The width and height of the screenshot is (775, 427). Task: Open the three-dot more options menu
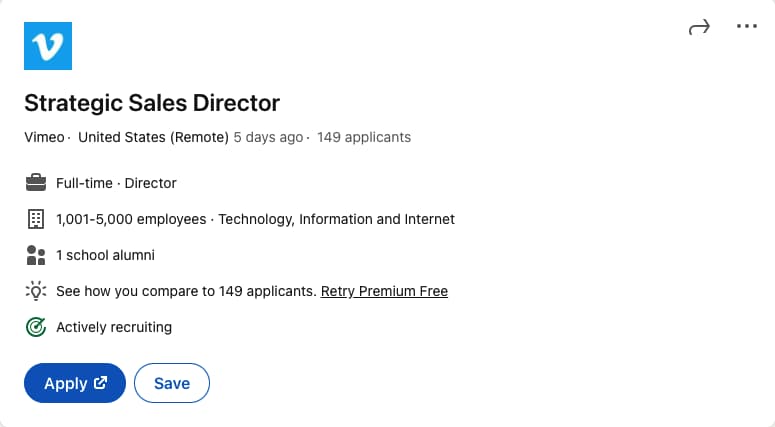click(x=746, y=27)
